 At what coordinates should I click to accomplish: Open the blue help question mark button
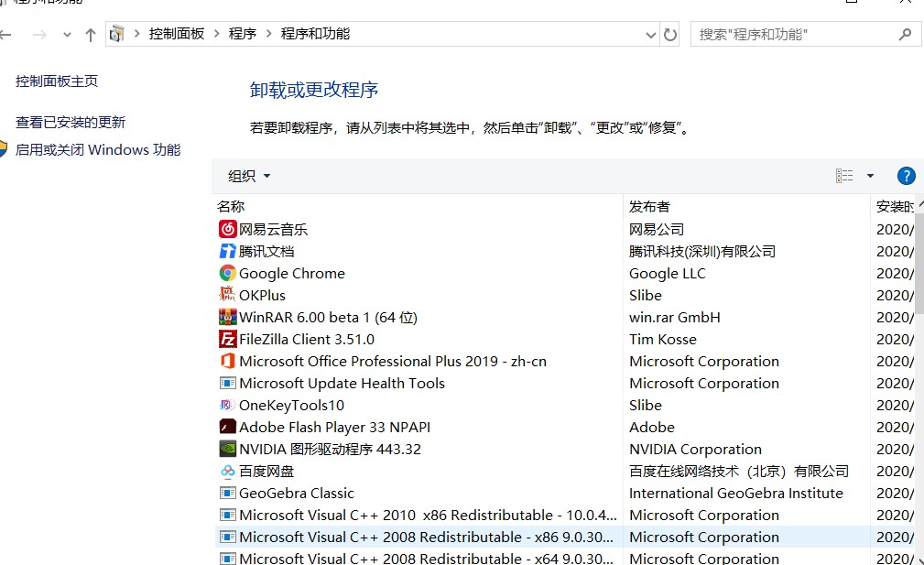click(906, 176)
